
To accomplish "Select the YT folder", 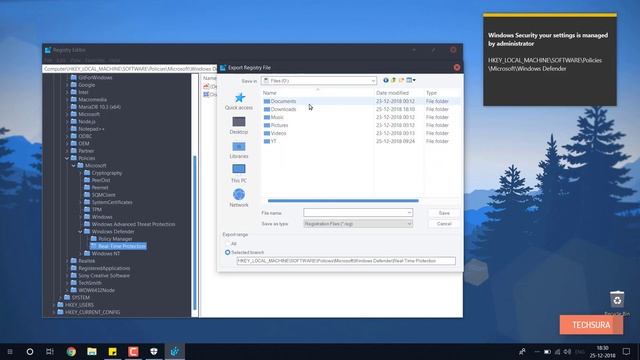I will 270,141.
